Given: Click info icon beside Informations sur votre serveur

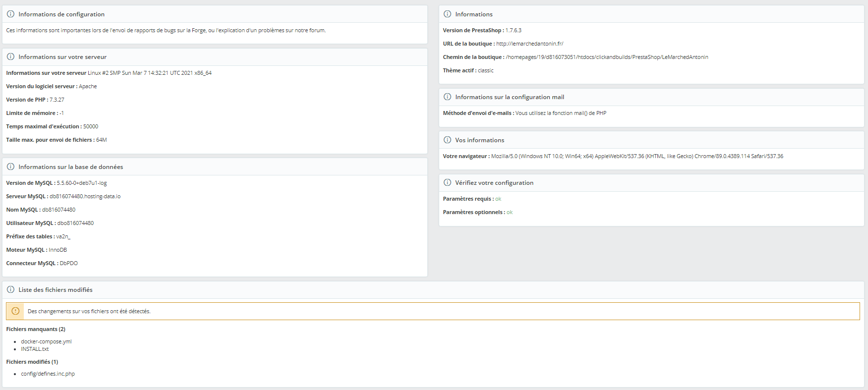Looking at the screenshot, I should [x=10, y=57].
